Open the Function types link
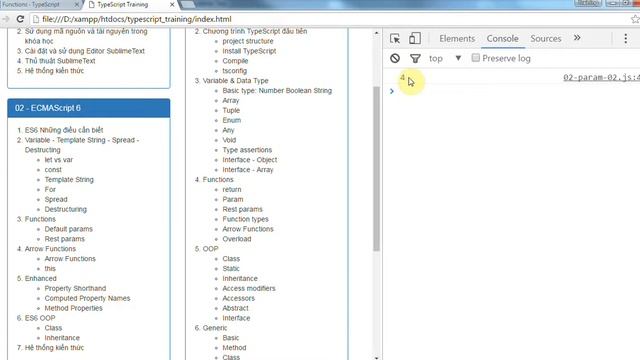 (x=245, y=219)
